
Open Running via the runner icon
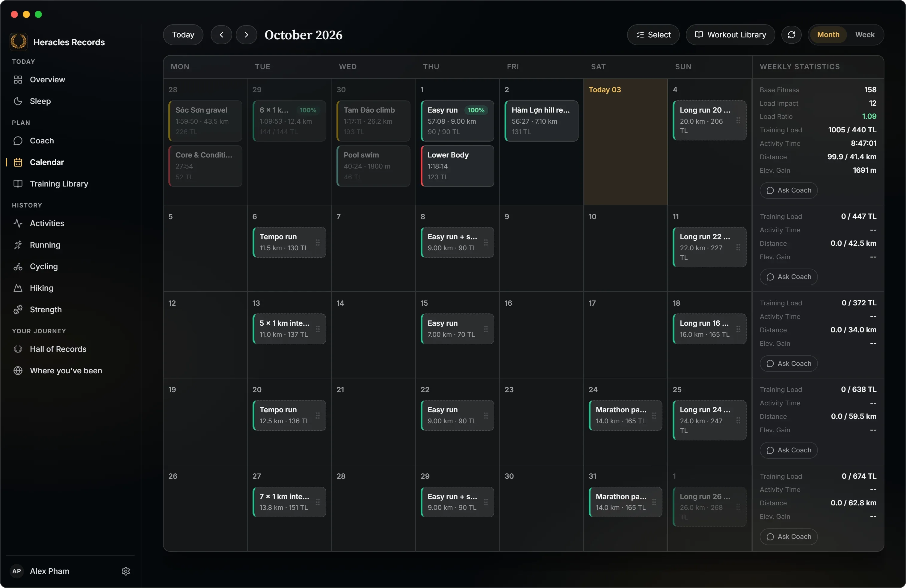pos(18,245)
